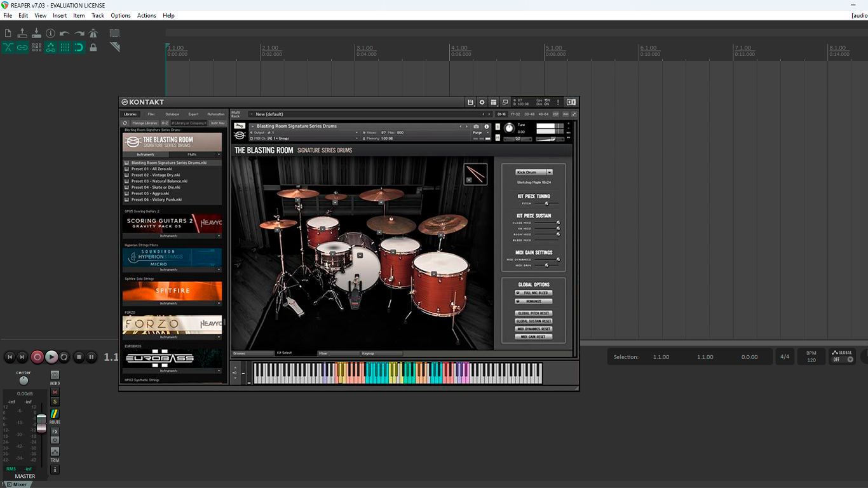The image size is (868, 488).
Task: Open the Actions menu
Action: tap(146, 15)
